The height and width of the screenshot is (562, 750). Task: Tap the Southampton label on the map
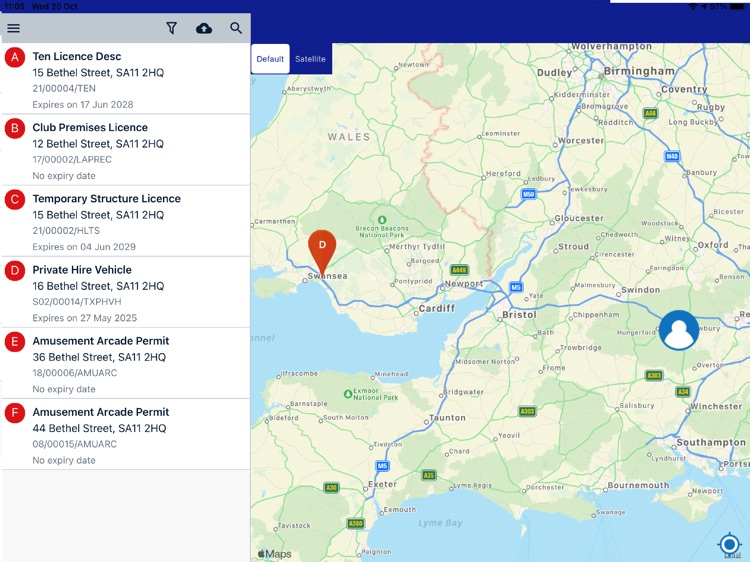click(711, 443)
